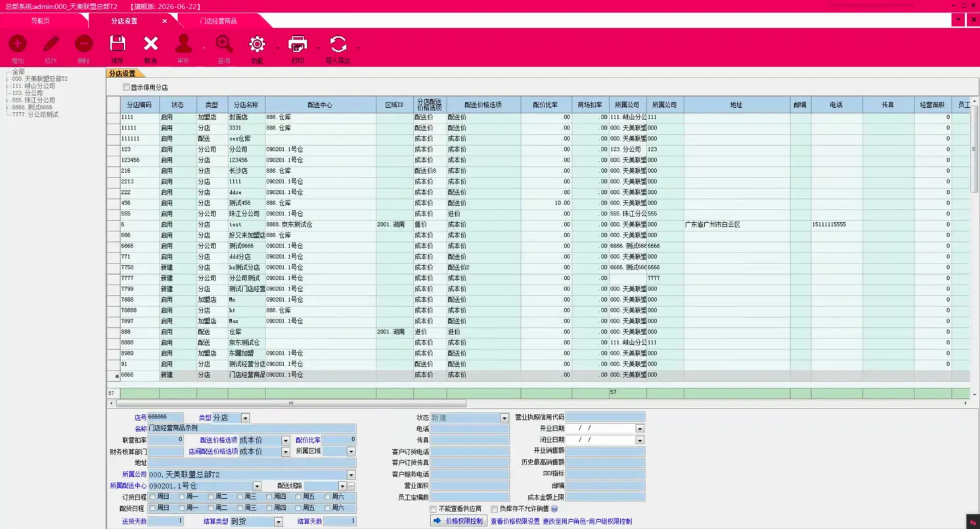Click the 取消 (cancel) X icon
The image size is (980, 529).
click(151, 43)
